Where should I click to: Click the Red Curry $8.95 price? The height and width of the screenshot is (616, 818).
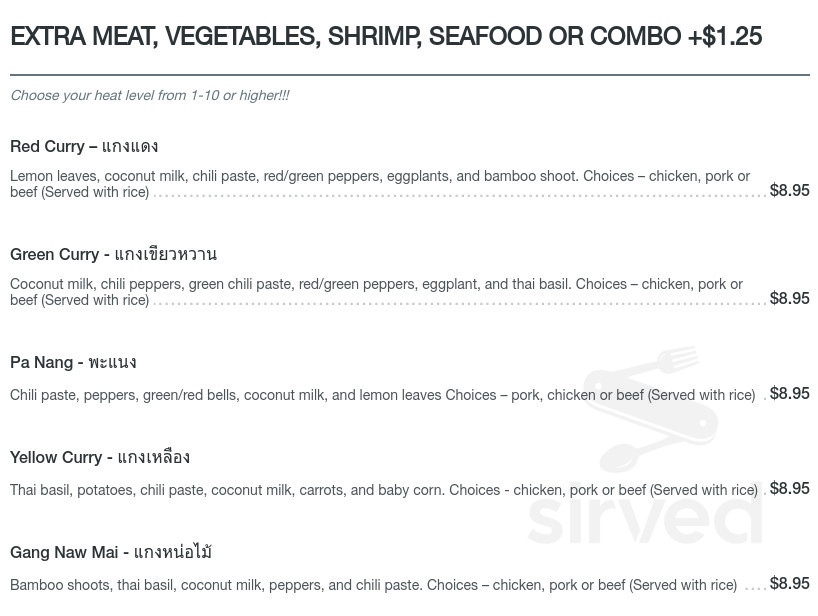[789, 191]
